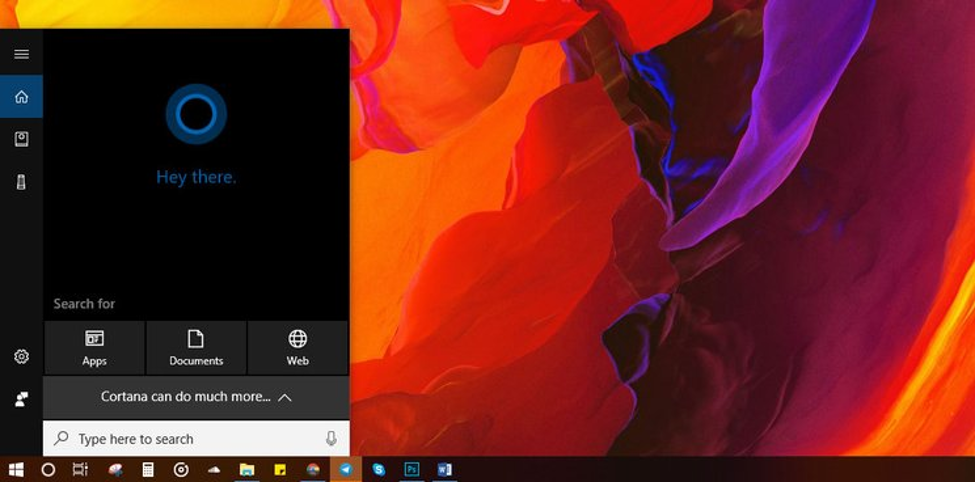Launch the Paint app from taskbar
Viewport: 975px width, 482px height.
115,470
